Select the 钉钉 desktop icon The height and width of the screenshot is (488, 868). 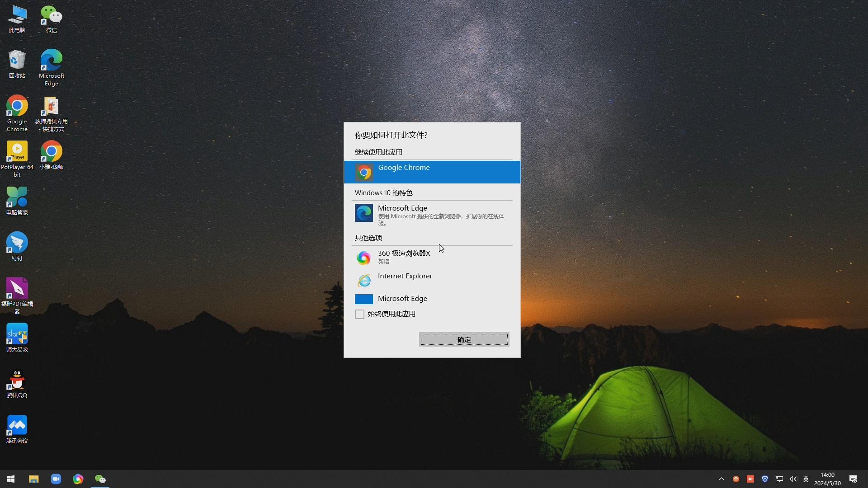coord(17,247)
